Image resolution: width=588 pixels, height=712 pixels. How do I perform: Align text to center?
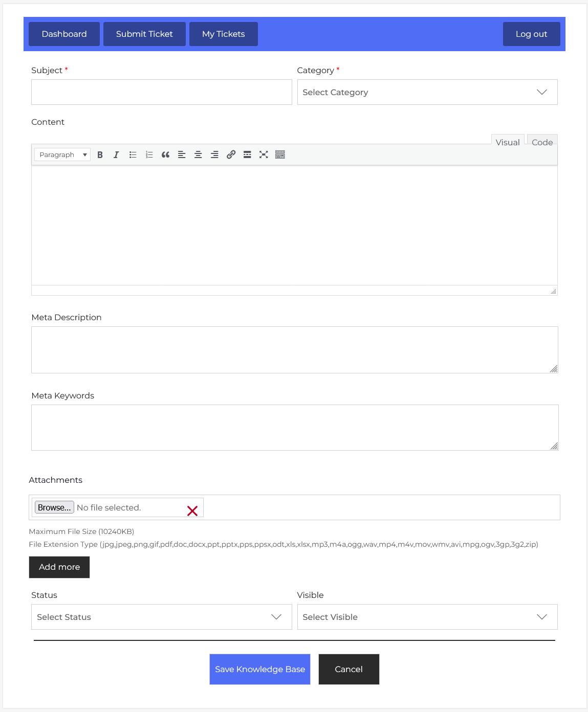click(198, 155)
